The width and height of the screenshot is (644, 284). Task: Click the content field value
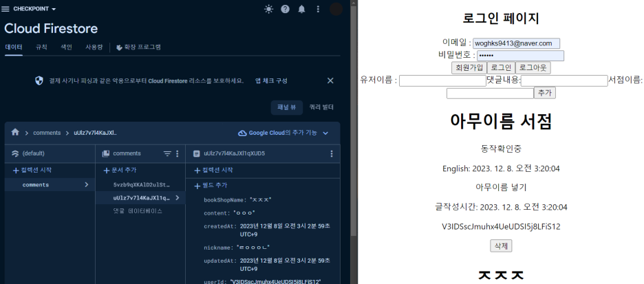click(244, 213)
